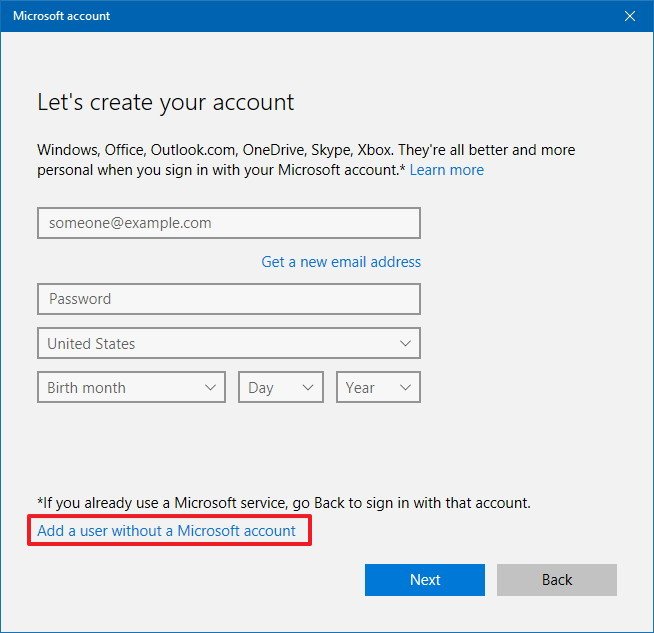Click the footnote about existing Microsoft service

coord(284,502)
